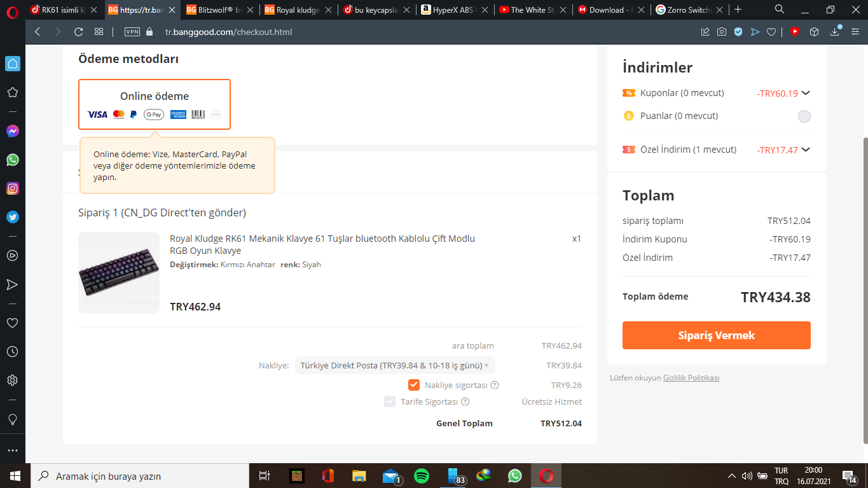868x488 pixels.
Task: Open the ad blocker shield icon
Action: click(x=738, y=32)
